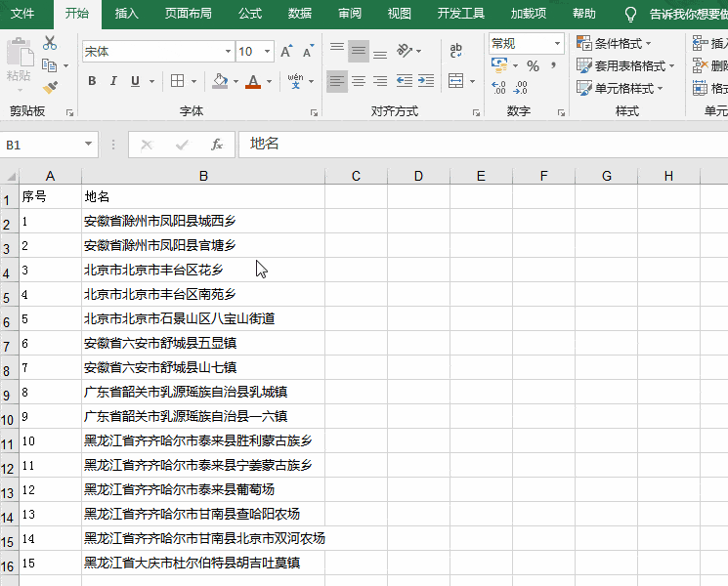The image size is (728, 586).
Task: Open the 数字 dialog launcher
Action: click(x=561, y=112)
